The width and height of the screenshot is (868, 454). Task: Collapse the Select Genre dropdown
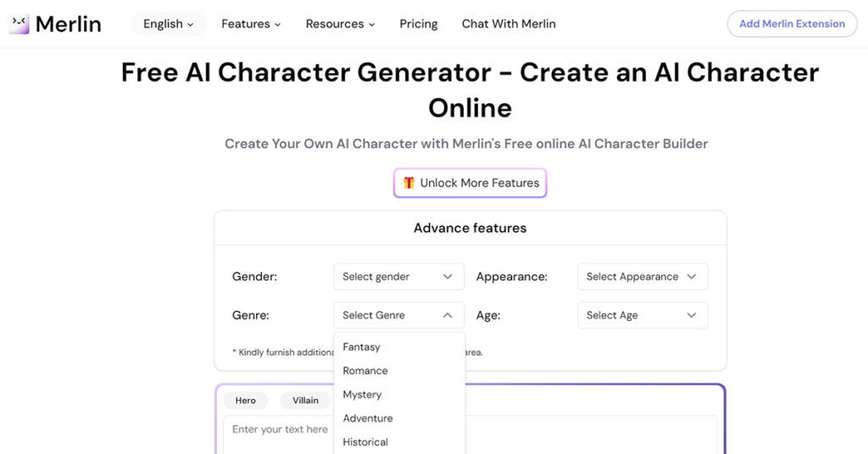point(398,315)
